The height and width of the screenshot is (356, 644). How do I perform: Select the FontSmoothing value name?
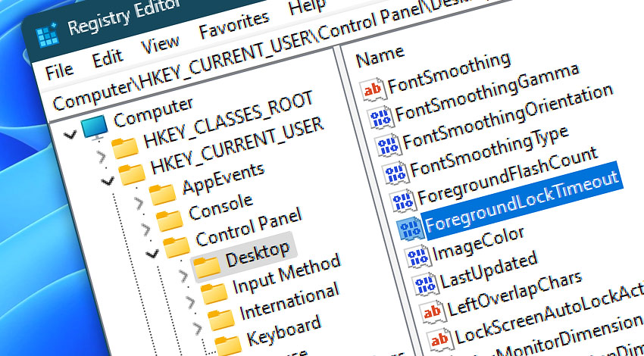coord(450,73)
